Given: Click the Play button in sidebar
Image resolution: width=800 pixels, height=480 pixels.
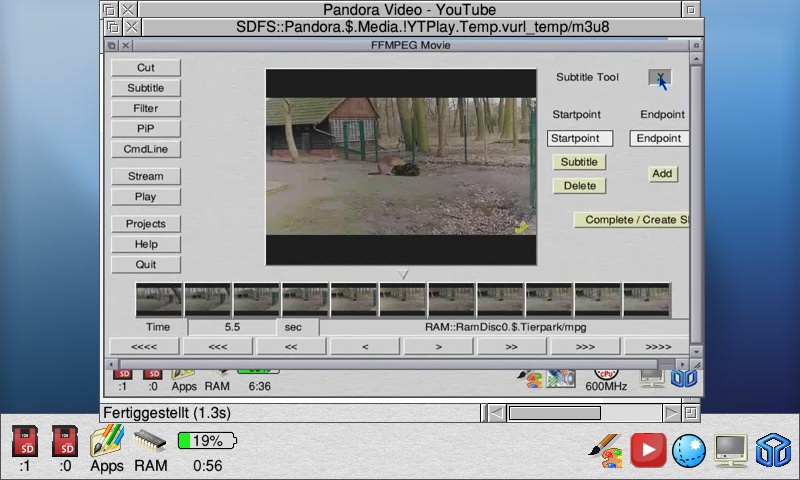Looking at the screenshot, I should (x=145, y=197).
